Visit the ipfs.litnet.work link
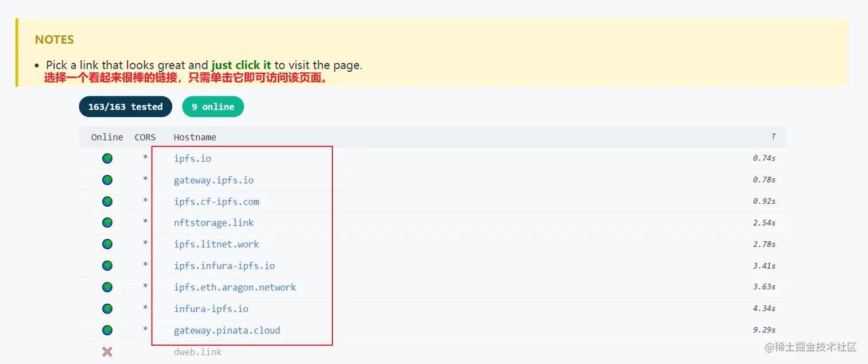Screen dimensions: 868x364 pos(216,244)
